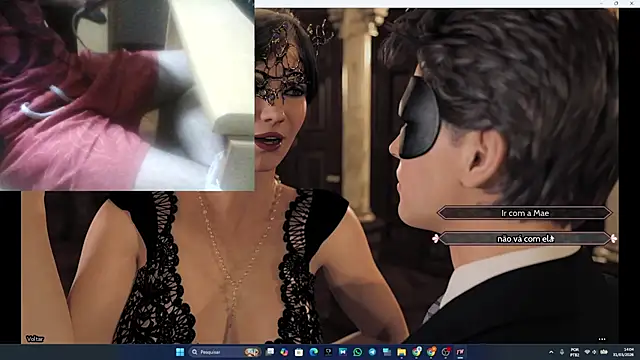Open the volume control in tray

click(595, 352)
